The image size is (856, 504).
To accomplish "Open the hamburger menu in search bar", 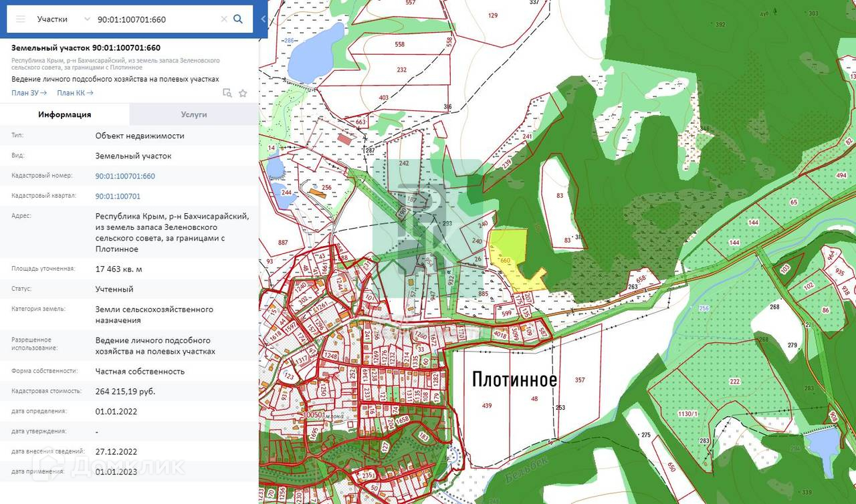I will (21, 19).
